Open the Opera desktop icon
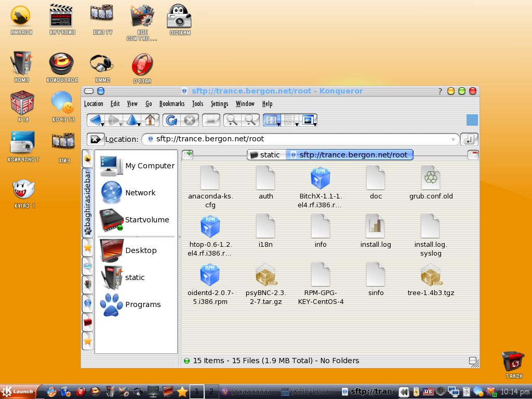The width and height of the screenshot is (532, 399). click(142, 68)
